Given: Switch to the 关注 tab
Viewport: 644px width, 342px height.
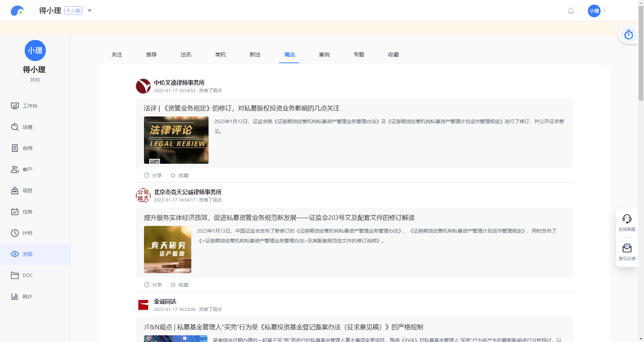Looking at the screenshot, I should pos(117,55).
